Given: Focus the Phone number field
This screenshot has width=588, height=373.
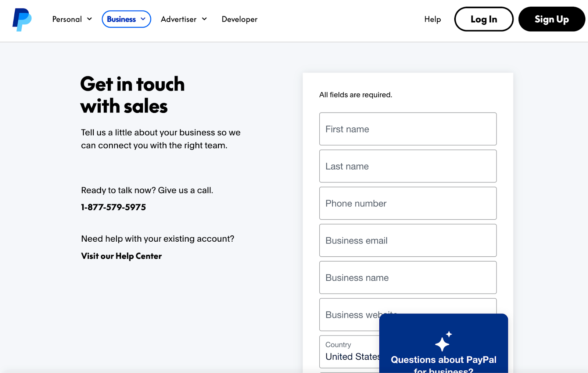Looking at the screenshot, I should 408,203.
